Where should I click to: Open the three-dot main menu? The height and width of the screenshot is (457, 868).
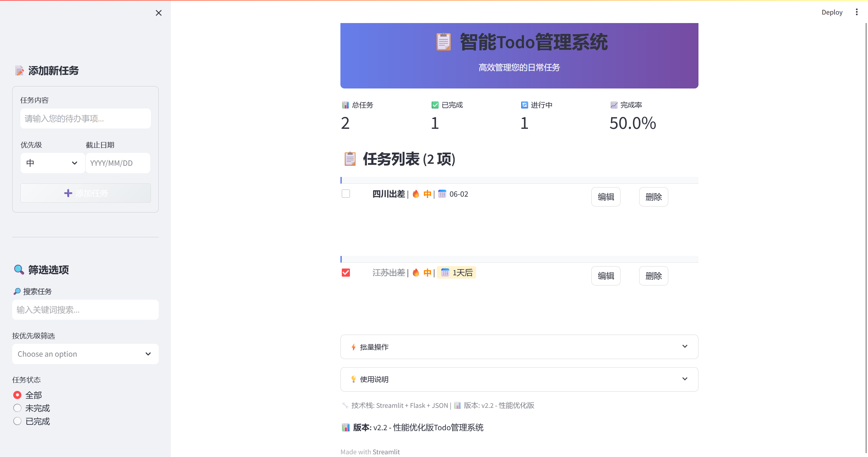coord(856,12)
